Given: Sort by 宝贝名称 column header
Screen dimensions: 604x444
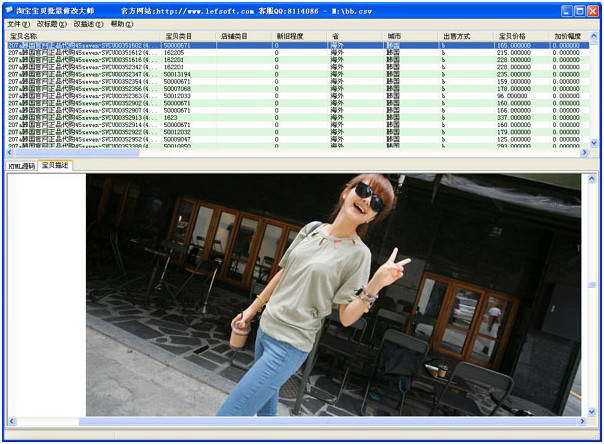Looking at the screenshot, I should pyautogui.click(x=23, y=36).
